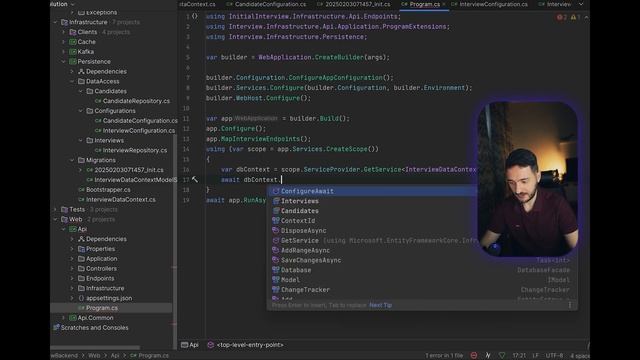Click the Scratches and Consoles icon
The image size is (640, 360).
(x=56, y=327)
